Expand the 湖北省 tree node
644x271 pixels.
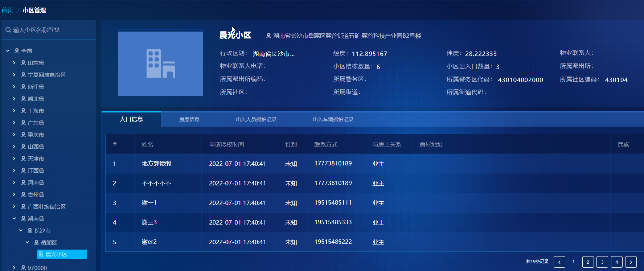tap(14, 99)
